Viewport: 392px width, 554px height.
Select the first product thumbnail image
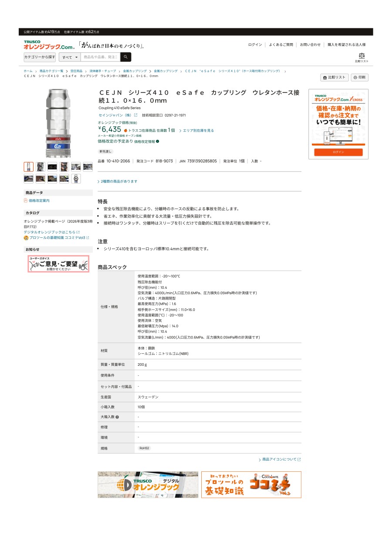click(x=28, y=167)
